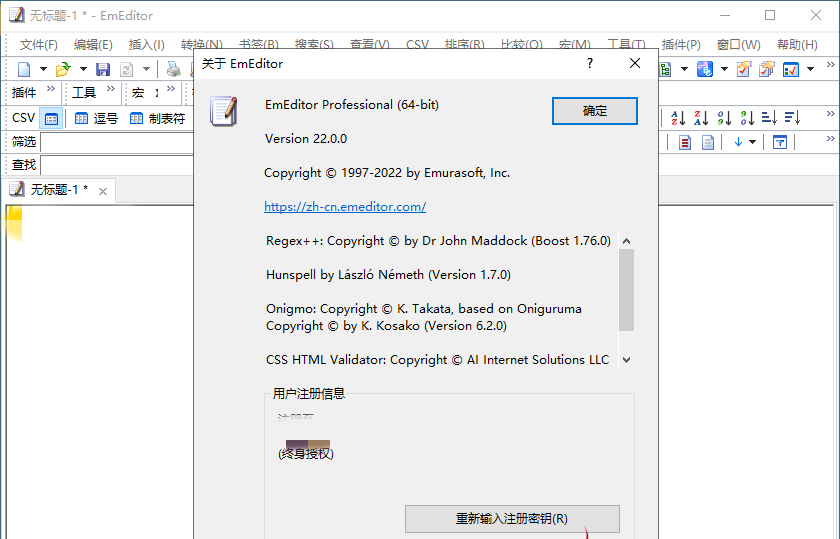Sort by length shortest to longest

[769, 117]
